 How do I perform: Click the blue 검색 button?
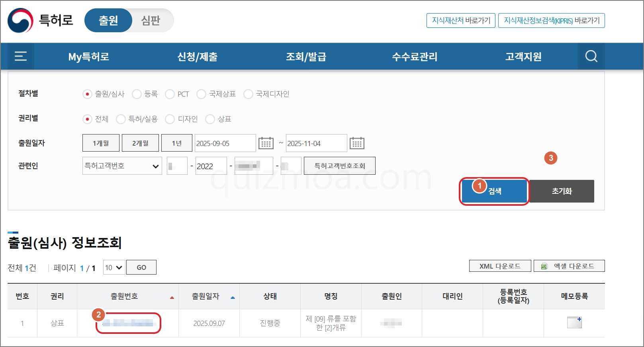click(x=494, y=191)
